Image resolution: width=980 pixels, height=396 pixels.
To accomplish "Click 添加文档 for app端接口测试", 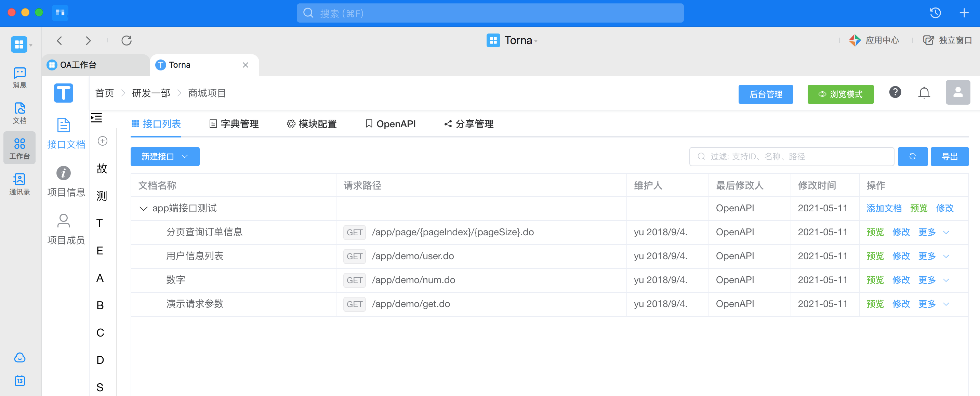I will (x=884, y=208).
